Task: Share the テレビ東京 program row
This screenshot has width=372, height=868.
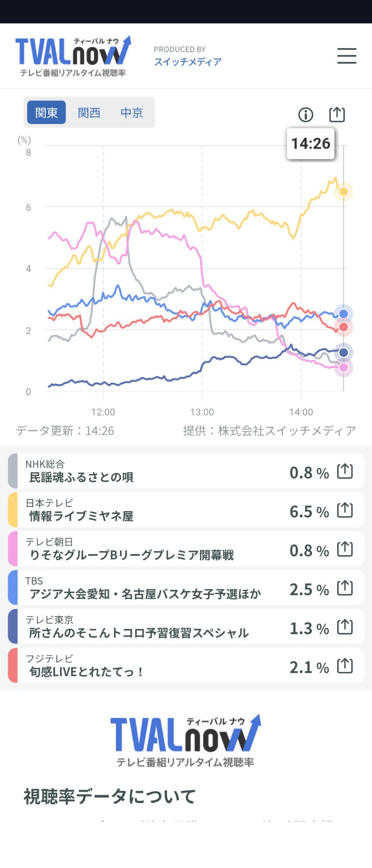Action: 345,627
